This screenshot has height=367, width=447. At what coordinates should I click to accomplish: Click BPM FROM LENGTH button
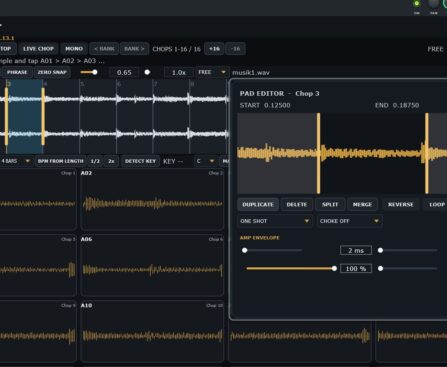(x=60, y=161)
